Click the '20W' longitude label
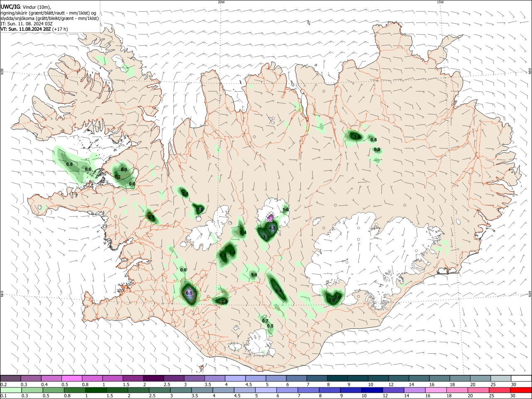The image size is (532, 399). point(221,2)
